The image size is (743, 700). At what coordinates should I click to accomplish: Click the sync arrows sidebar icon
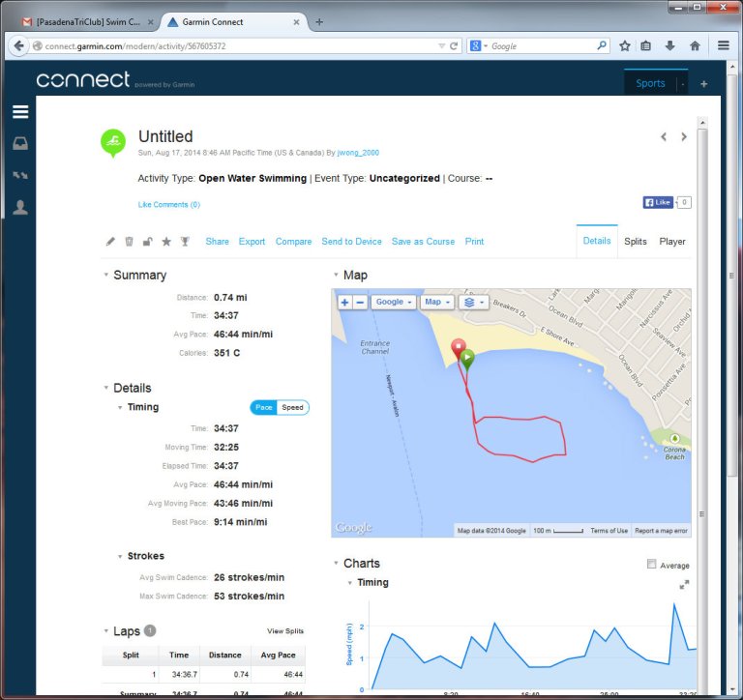coord(20,175)
